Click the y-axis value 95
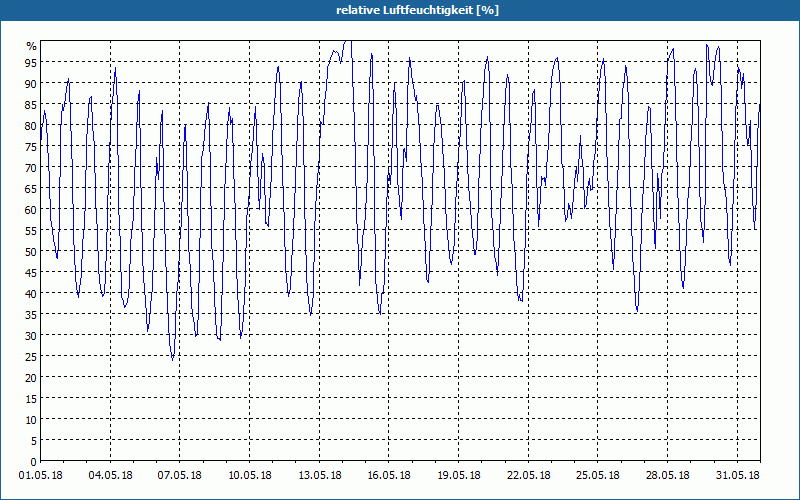This screenshot has width=800, height=500. 31,63
